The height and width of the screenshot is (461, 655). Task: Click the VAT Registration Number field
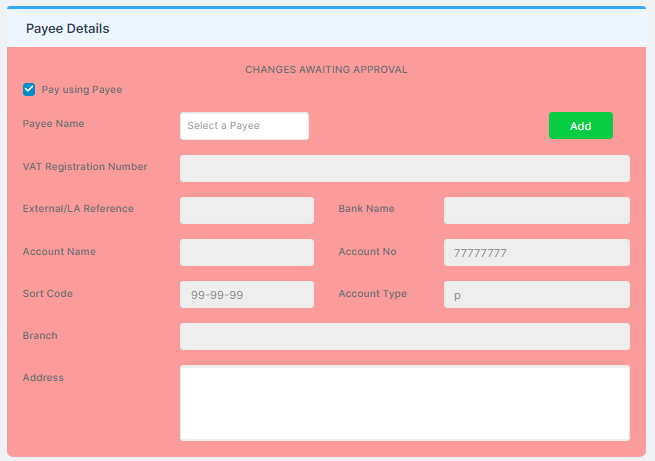pyautogui.click(x=405, y=169)
